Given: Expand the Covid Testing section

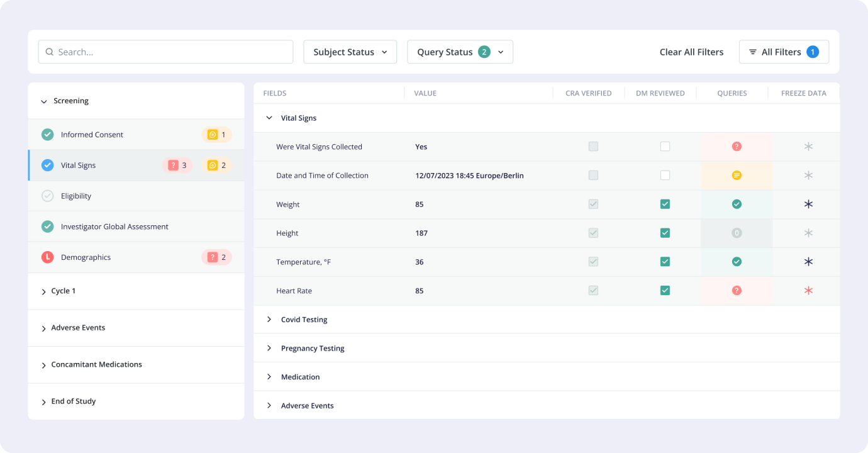Looking at the screenshot, I should (304, 320).
